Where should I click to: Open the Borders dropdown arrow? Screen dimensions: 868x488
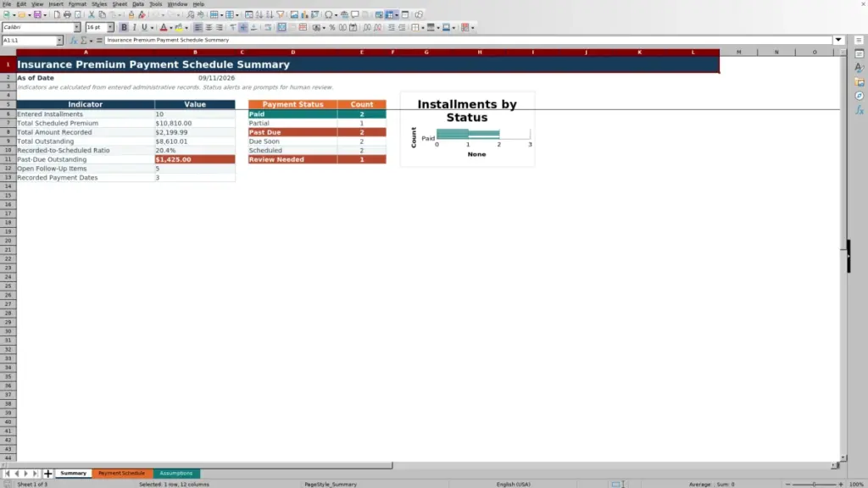click(423, 27)
